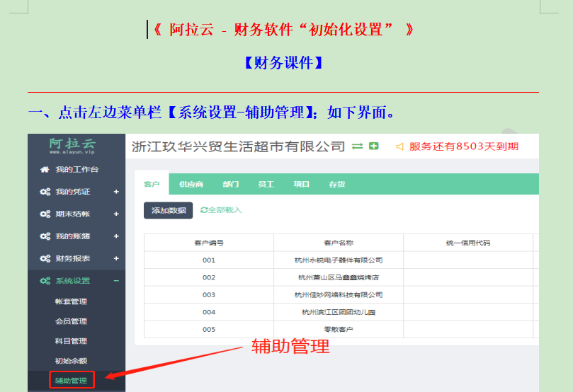Viewport: 573px width, 392px height.
Task: Click customer number 001 cell
Action: [209, 260]
